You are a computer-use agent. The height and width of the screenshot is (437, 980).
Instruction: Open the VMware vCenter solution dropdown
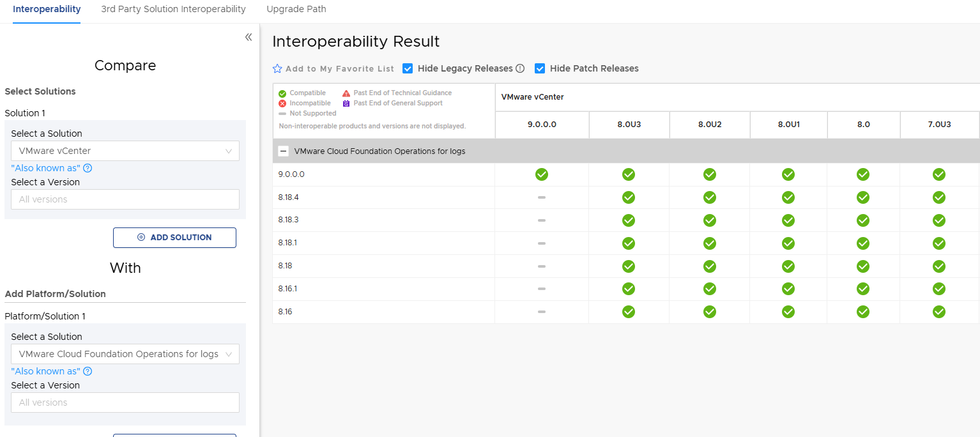pyautogui.click(x=125, y=151)
